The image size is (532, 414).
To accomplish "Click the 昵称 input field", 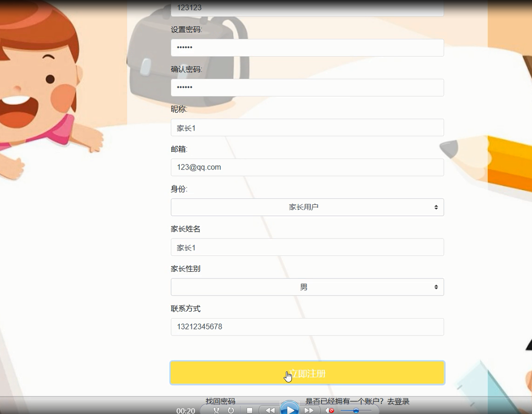I will tap(307, 128).
